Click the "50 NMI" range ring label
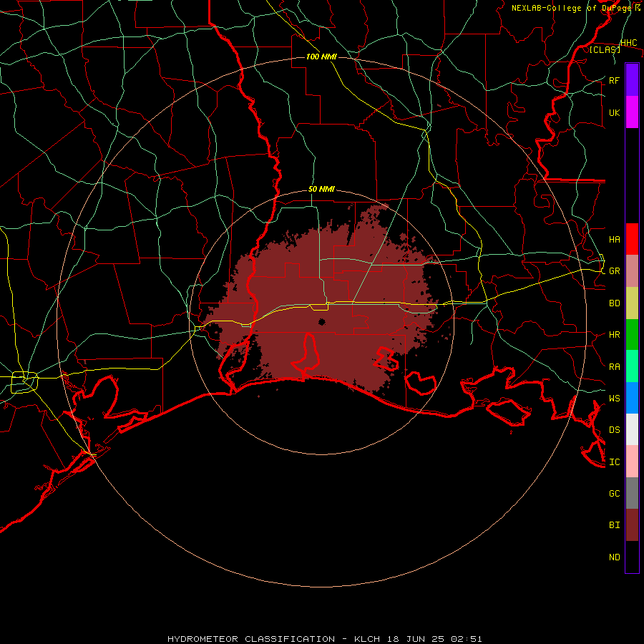644x644 pixels. [x=321, y=189]
